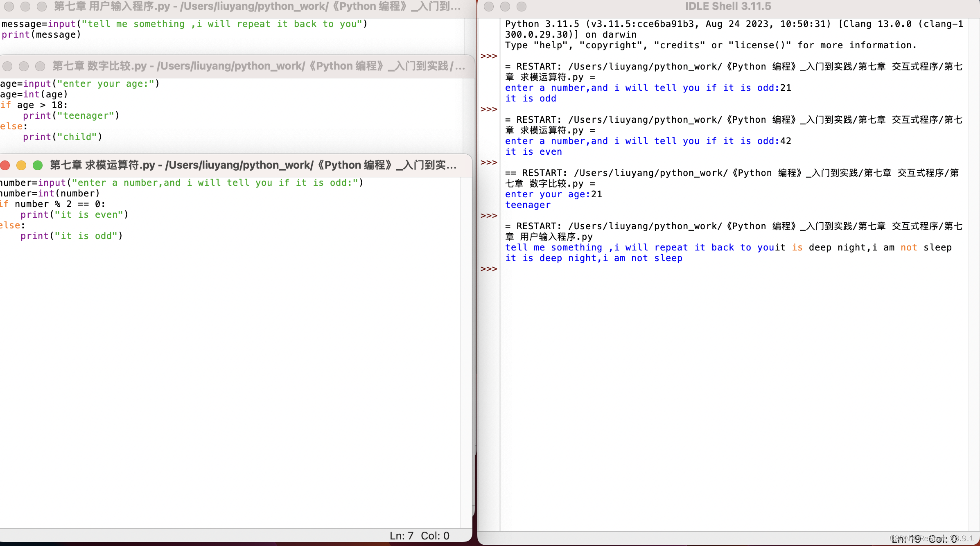This screenshot has width=980, height=546.
Task: Click the first >>> prompt in the shell
Action: (489, 56)
